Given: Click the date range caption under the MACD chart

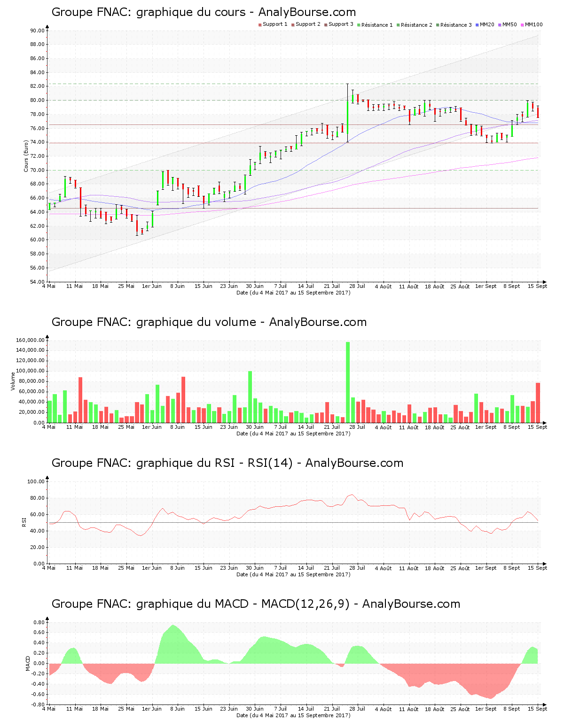Looking at the screenshot, I should [x=293, y=715].
